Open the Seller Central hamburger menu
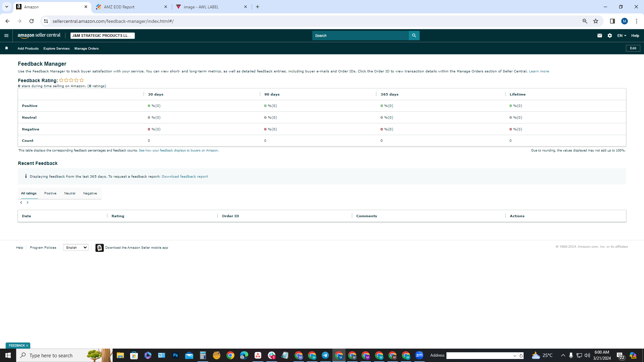Image resolution: width=644 pixels, height=362 pixels. click(6, 36)
